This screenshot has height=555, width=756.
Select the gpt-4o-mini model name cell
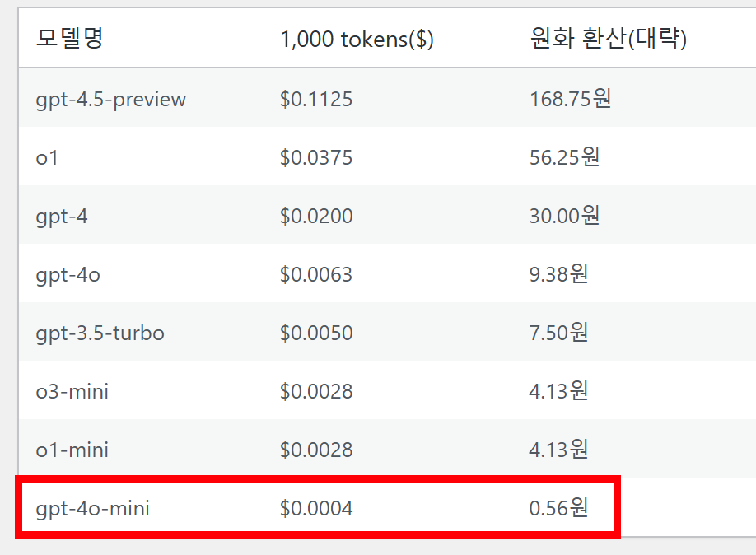93,509
